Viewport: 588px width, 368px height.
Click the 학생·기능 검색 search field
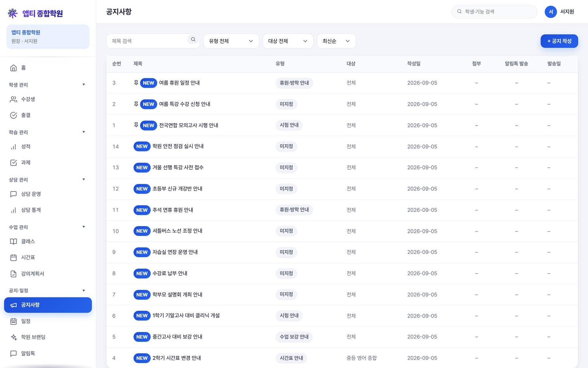(x=494, y=11)
